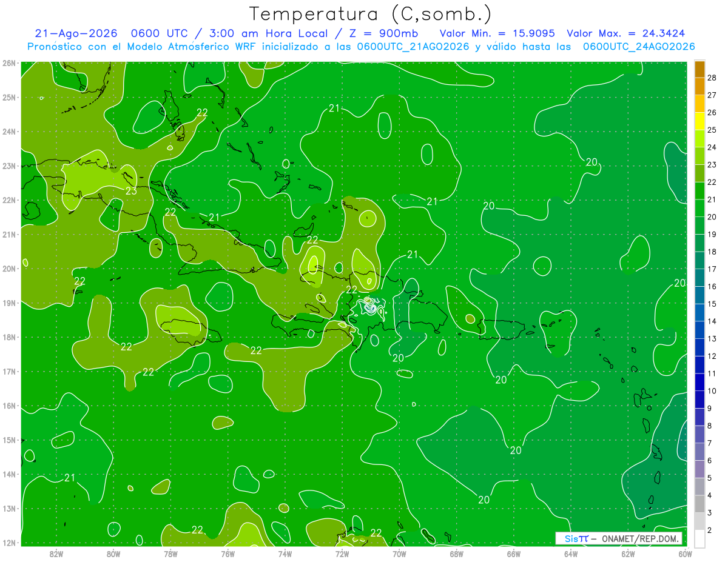Click the purple swatch between 5 and 6
The image size is (728, 562).
(x=699, y=469)
